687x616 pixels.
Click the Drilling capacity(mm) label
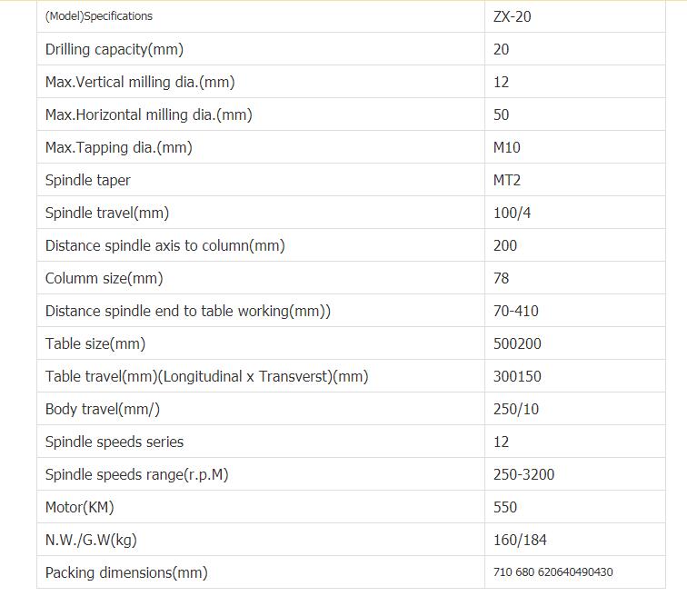[114, 49]
